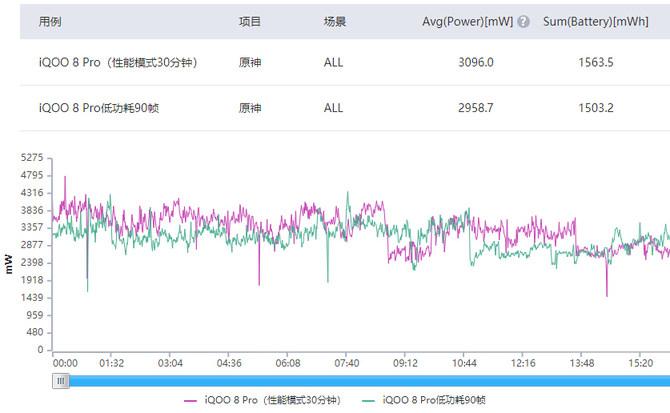Click the blue timeline range bar

[370, 381]
